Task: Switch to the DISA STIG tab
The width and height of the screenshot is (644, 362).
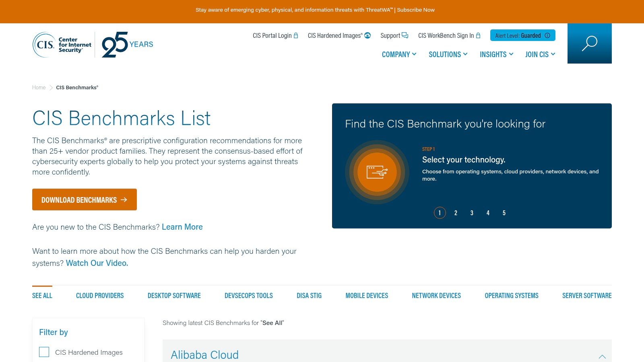Action: (x=309, y=295)
